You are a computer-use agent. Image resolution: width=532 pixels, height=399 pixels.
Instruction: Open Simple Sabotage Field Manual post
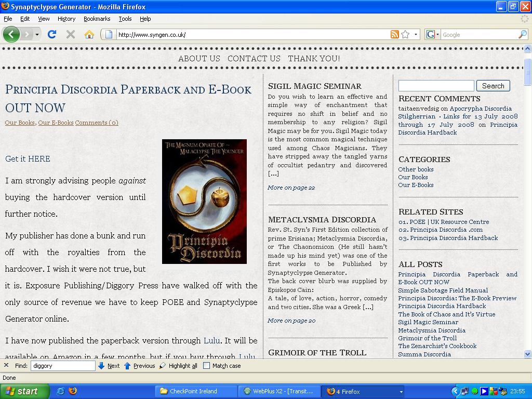(443, 290)
